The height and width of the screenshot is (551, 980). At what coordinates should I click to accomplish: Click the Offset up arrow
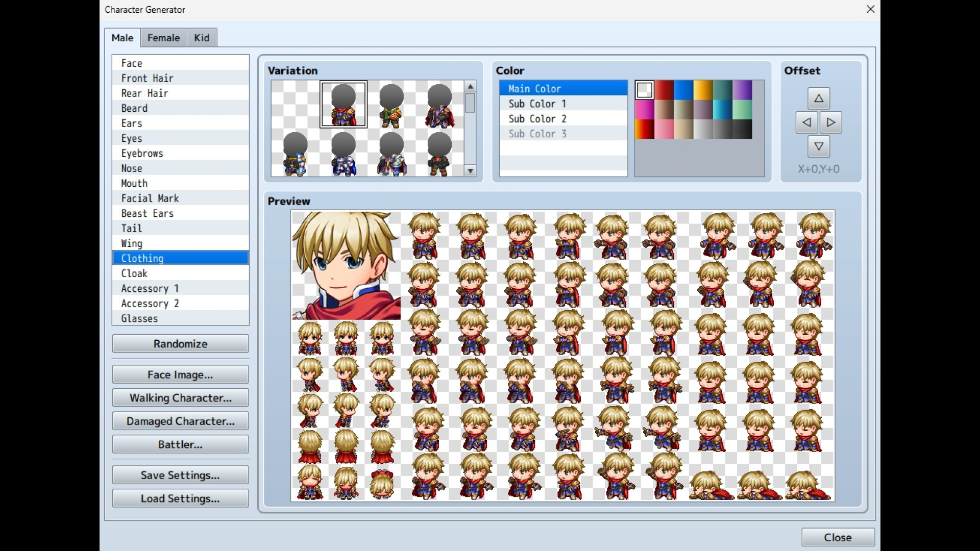pos(818,98)
